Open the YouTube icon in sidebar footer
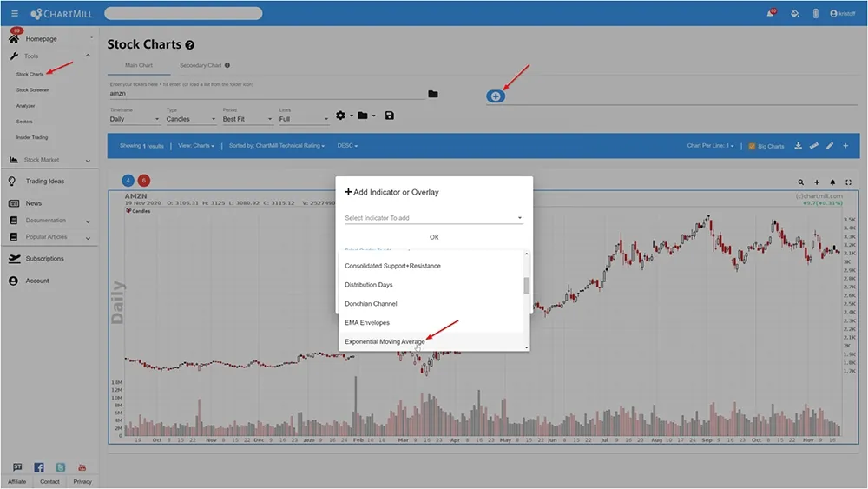The image size is (868, 489). coord(82,467)
